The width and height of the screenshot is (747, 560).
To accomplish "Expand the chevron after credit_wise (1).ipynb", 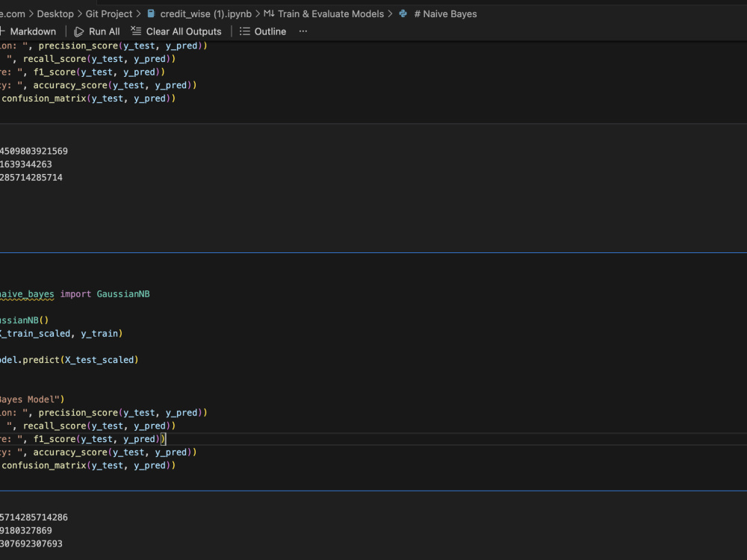I will pyautogui.click(x=257, y=13).
